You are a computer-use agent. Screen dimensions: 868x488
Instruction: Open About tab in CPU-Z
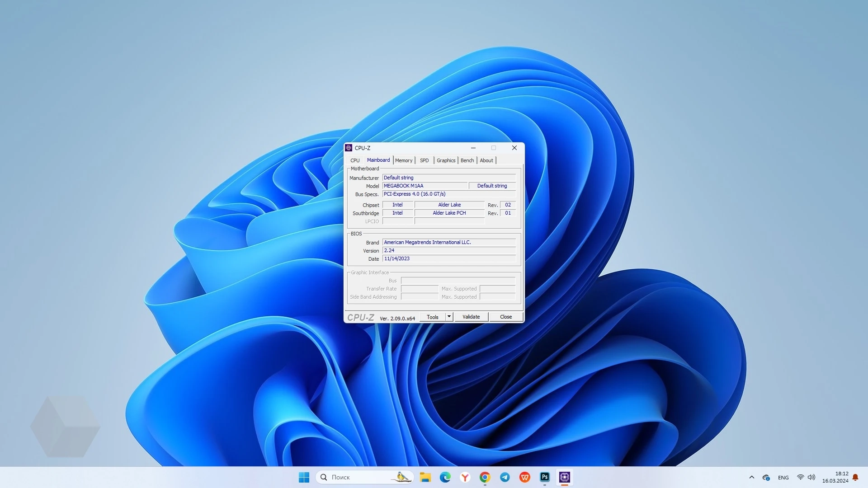[x=486, y=160]
